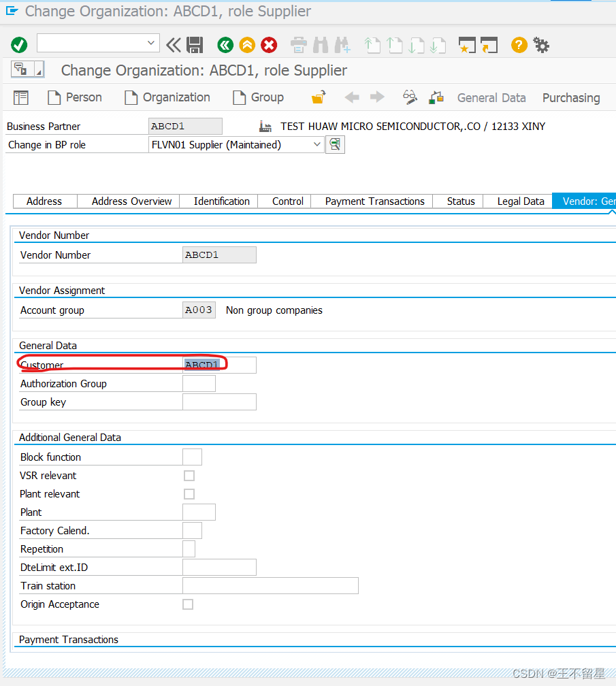Enable the Plant relevant checkbox
The width and height of the screenshot is (616, 686).
(x=189, y=494)
